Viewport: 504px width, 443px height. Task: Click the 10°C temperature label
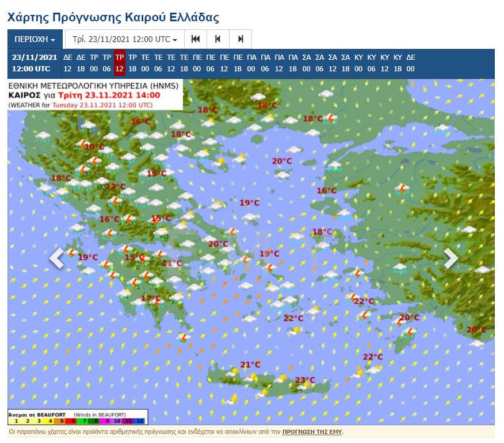point(95,147)
